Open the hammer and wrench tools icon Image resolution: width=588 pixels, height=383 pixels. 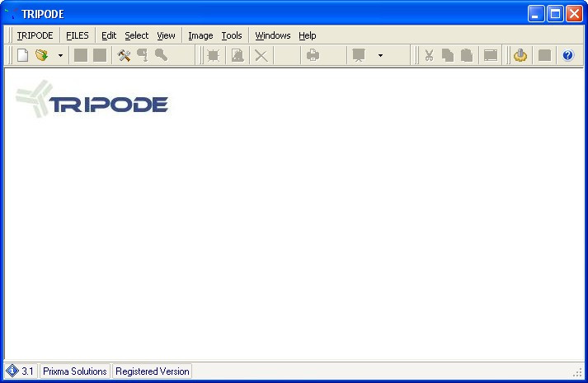point(124,55)
